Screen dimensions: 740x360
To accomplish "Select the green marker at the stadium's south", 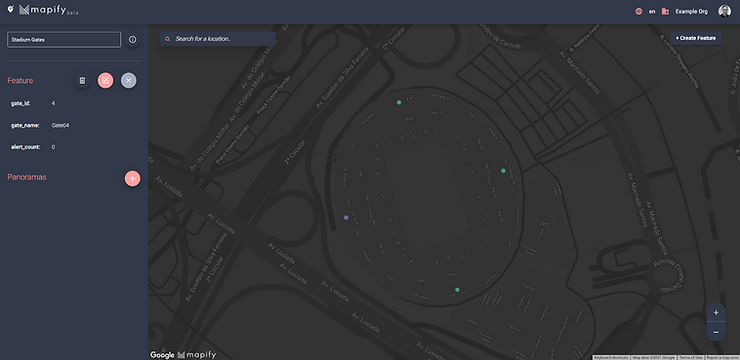I will pos(457,290).
